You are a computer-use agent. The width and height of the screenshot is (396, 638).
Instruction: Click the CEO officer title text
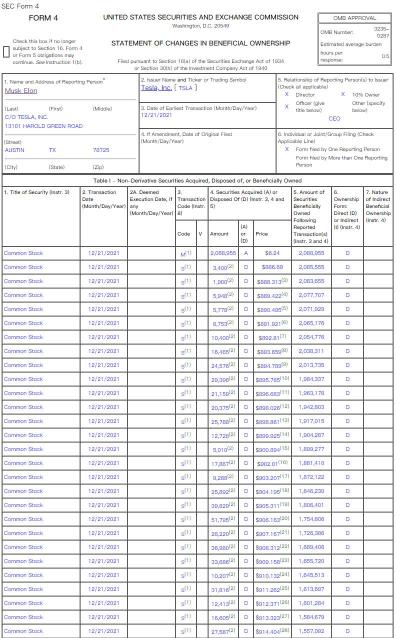point(334,119)
